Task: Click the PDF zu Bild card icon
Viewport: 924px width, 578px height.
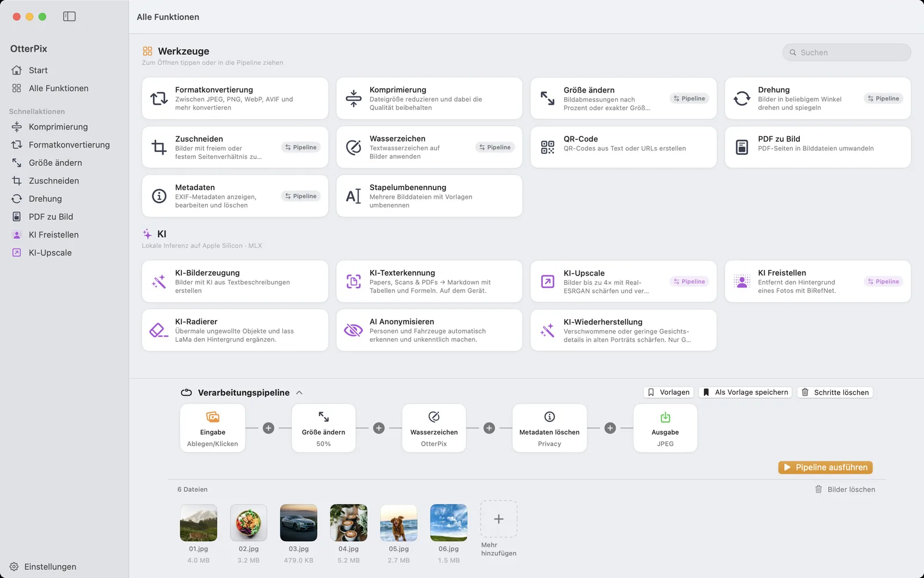Action: pos(742,147)
